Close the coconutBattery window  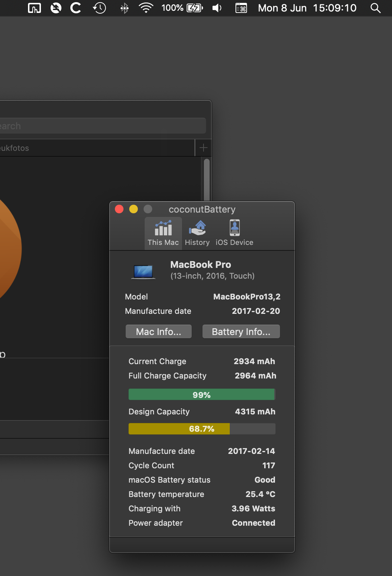pyautogui.click(x=119, y=209)
